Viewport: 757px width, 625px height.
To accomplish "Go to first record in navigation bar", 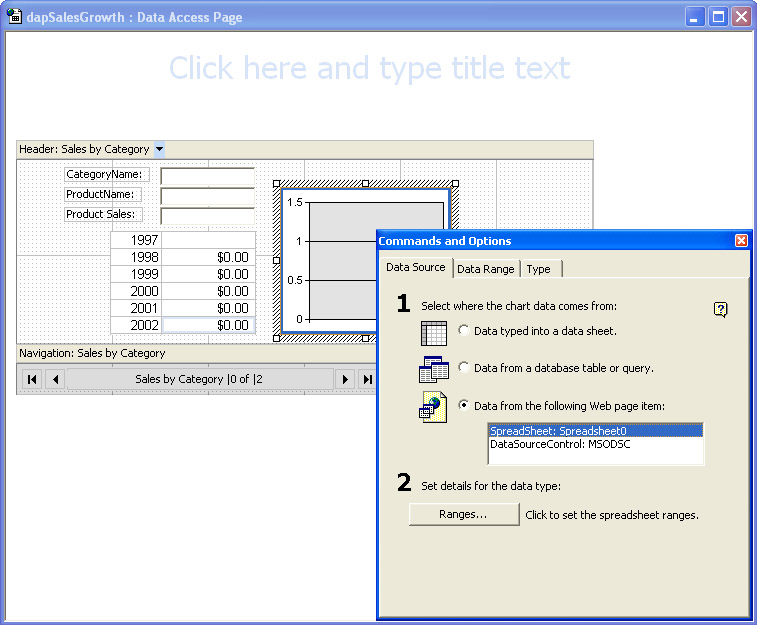I will (x=32, y=379).
